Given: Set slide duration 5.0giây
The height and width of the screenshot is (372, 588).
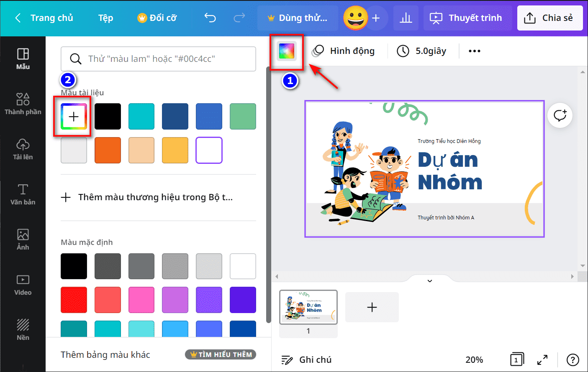Looking at the screenshot, I should point(421,51).
